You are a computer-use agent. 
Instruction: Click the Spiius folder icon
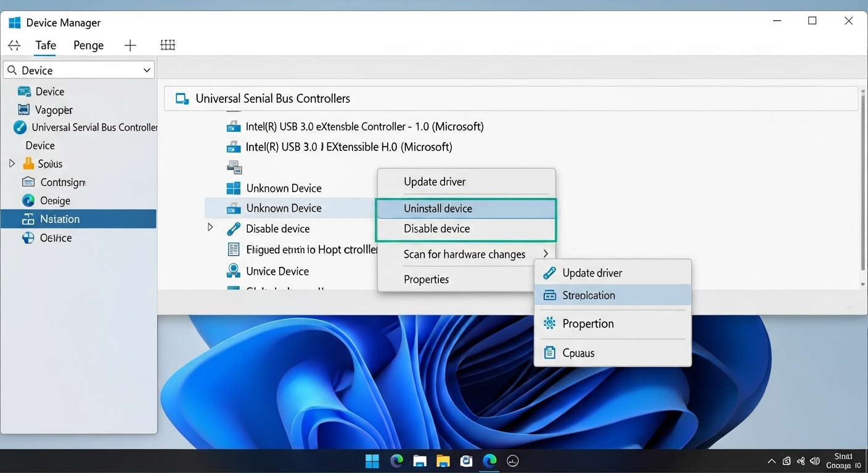[28, 163]
